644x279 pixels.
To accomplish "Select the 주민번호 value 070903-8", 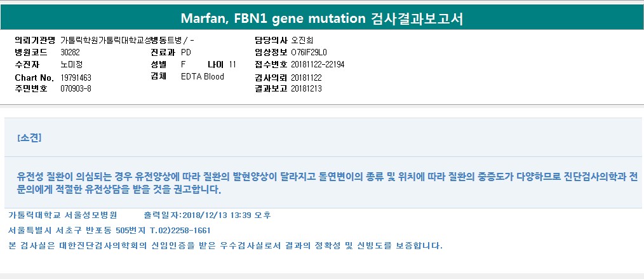I will 76,88.
